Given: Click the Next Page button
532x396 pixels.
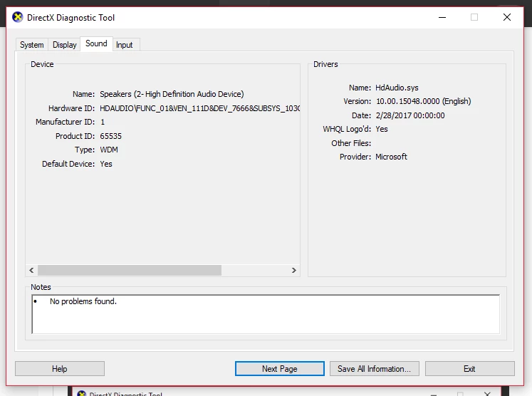Looking at the screenshot, I should point(280,368).
